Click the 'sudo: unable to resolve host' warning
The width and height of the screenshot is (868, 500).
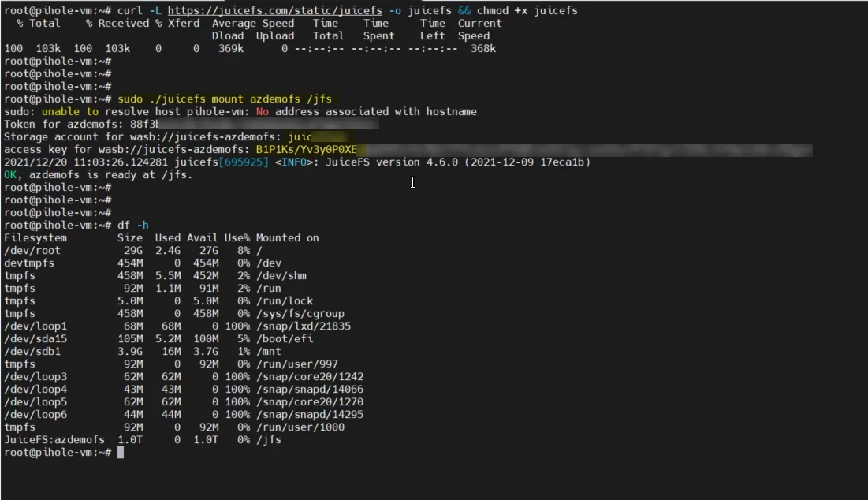[x=240, y=112]
